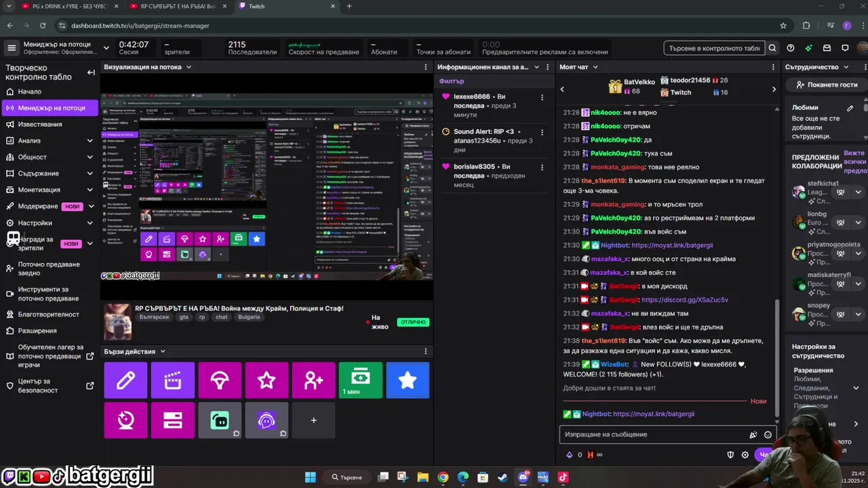The width and height of the screenshot is (868, 488).
Task: Open the Информационен канал panel dropdown
Action: (536, 67)
